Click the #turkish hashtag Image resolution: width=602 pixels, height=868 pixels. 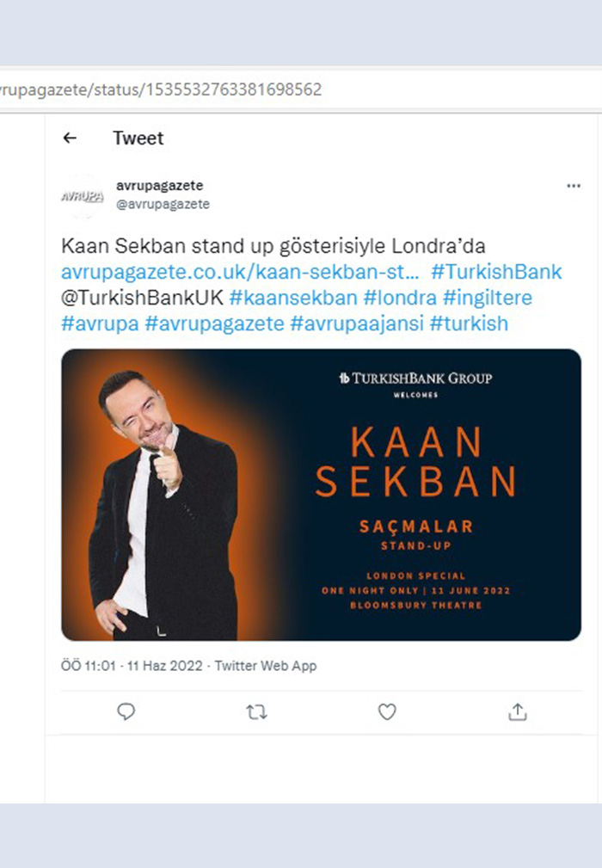click(x=469, y=324)
